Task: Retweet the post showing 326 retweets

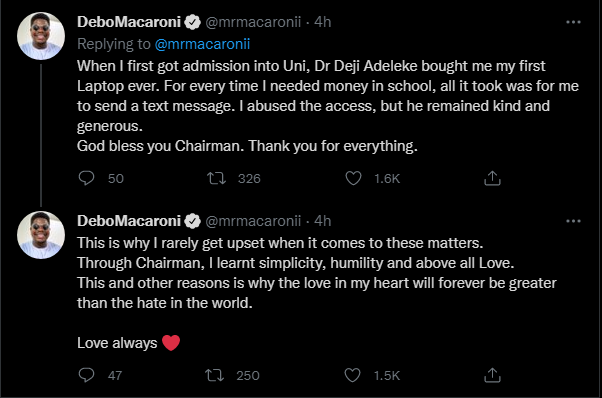Action: coord(217,178)
